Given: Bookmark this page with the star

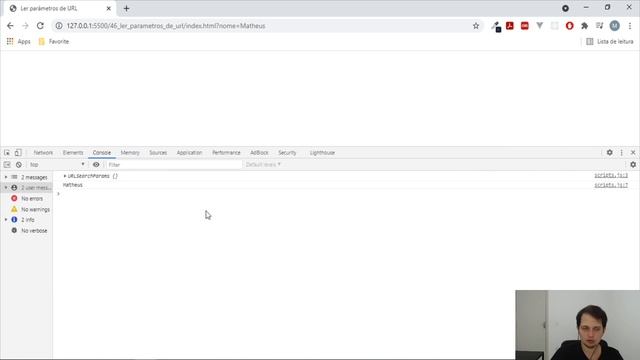Looking at the screenshot, I should click(x=476, y=26).
